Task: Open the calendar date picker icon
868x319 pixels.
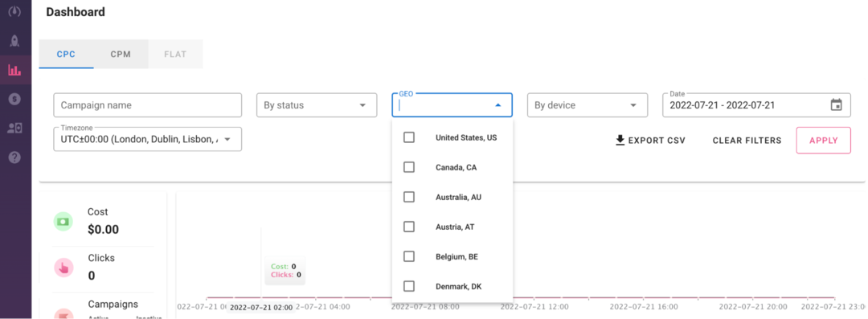Action: [x=837, y=104]
